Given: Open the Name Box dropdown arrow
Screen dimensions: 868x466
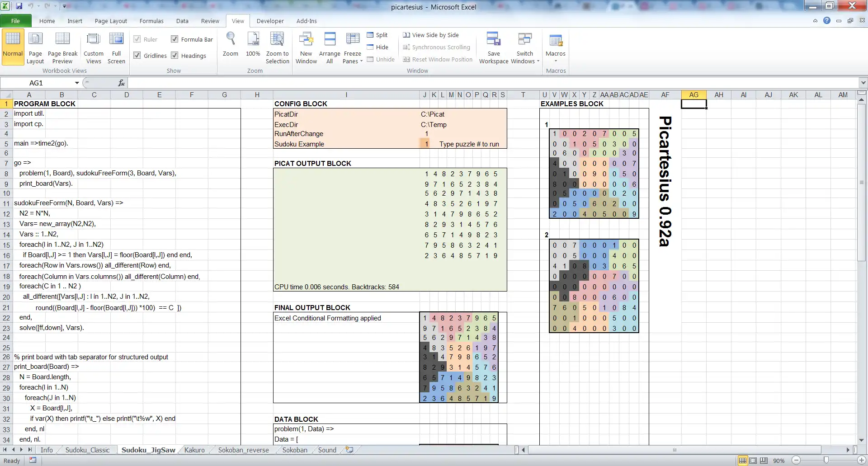Looking at the screenshot, I should click(x=77, y=83).
